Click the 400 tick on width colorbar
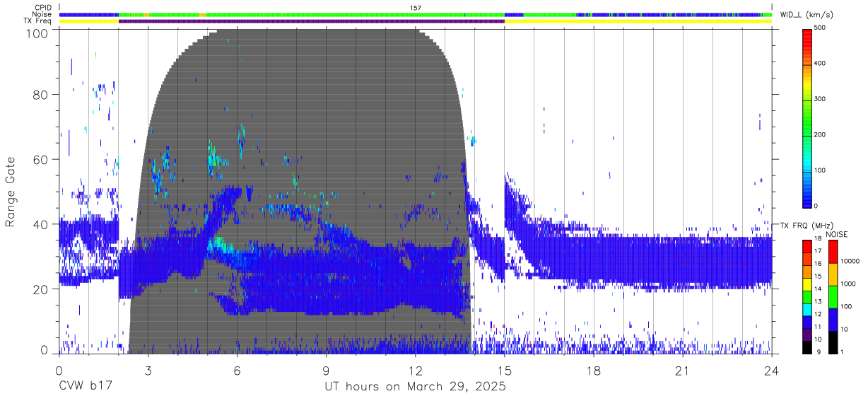The width and height of the screenshot is (868, 401). click(x=821, y=63)
